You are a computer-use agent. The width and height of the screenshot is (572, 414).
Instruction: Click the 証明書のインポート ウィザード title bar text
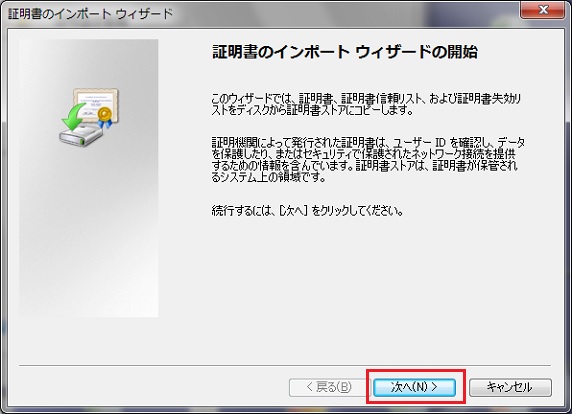pos(90,14)
